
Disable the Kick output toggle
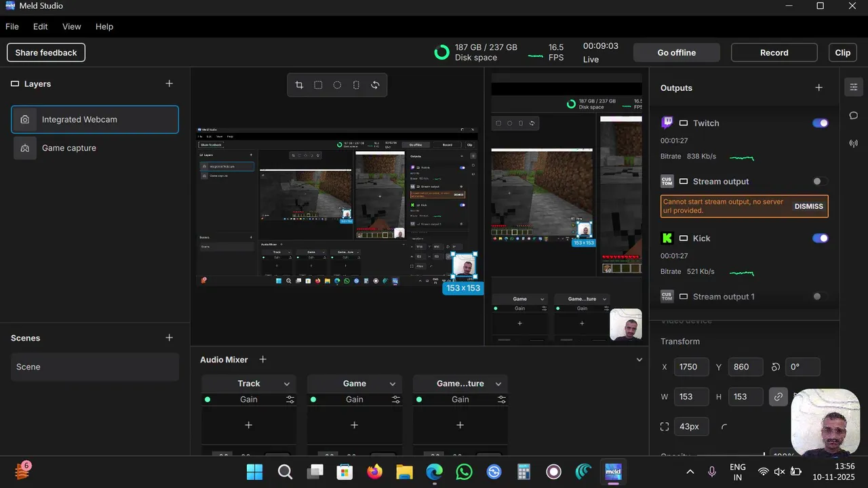click(x=821, y=238)
